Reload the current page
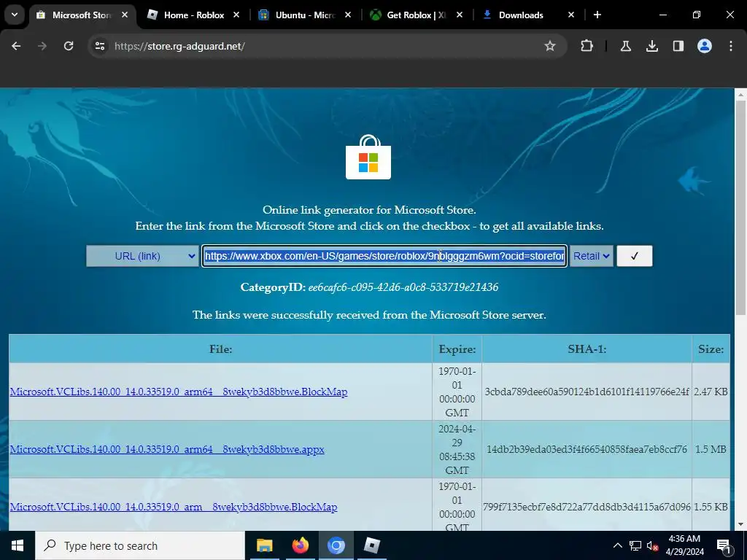Image resolution: width=747 pixels, height=560 pixels. (69, 46)
